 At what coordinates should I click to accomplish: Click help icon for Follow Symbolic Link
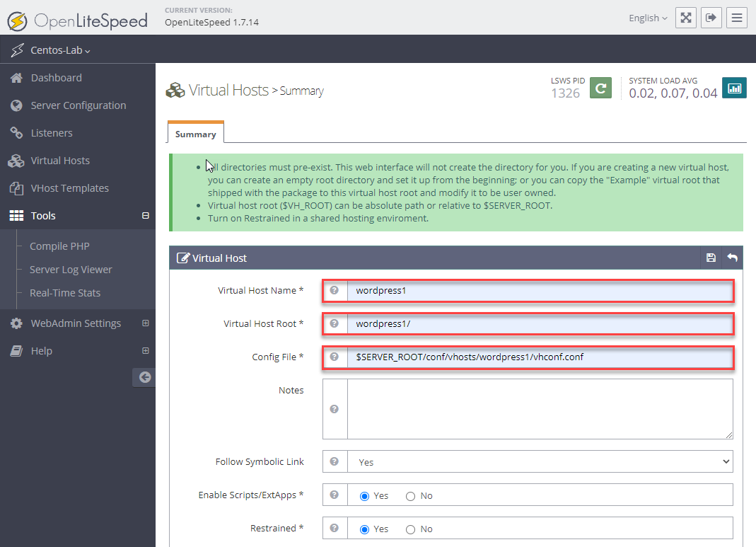[x=334, y=461]
